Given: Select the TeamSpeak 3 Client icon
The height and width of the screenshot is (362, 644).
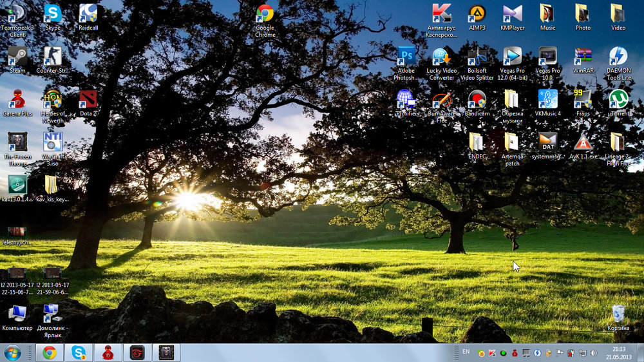Looking at the screenshot, I should click(17, 14).
